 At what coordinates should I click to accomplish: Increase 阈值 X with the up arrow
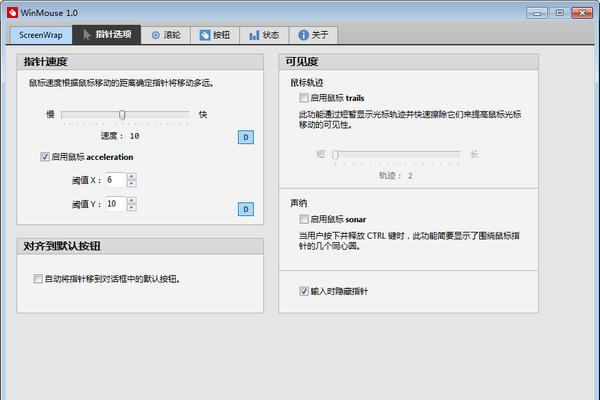pos(132,176)
